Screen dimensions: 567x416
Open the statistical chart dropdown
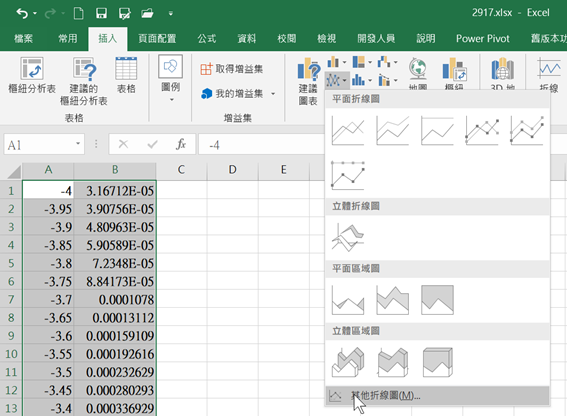(x=362, y=80)
